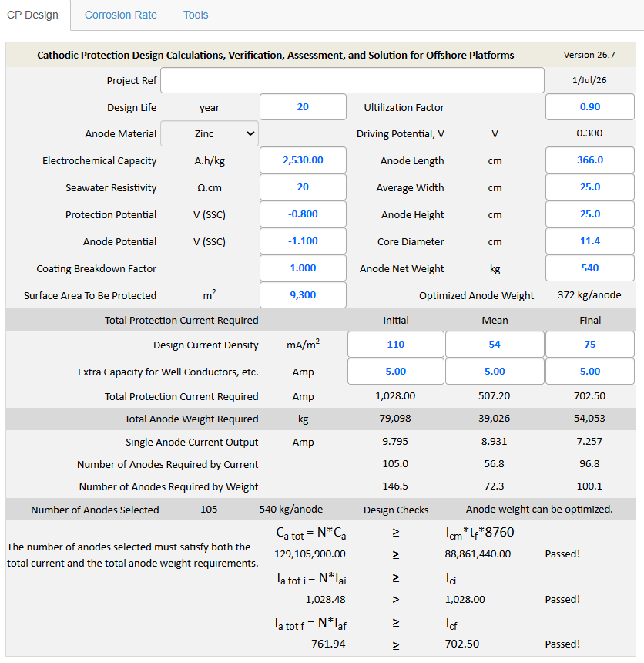Select the Seawater Resistivity input
The image size is (644, 663).
click(303, 187)
